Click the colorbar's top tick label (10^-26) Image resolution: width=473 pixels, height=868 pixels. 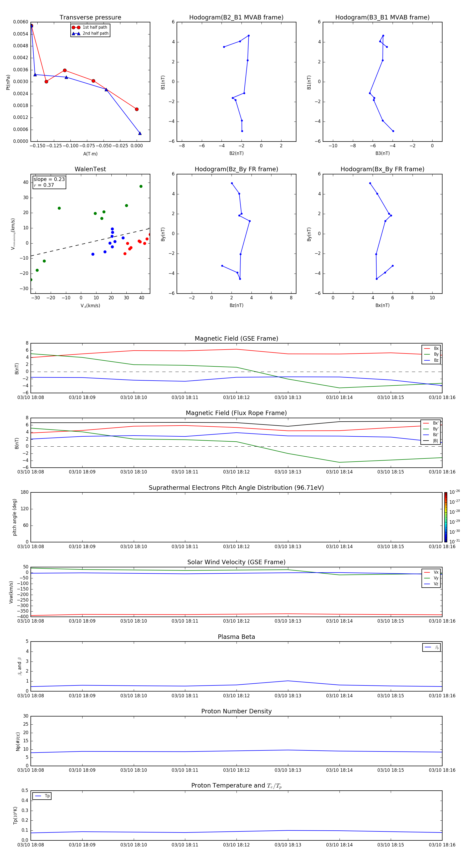coord(455,492)
